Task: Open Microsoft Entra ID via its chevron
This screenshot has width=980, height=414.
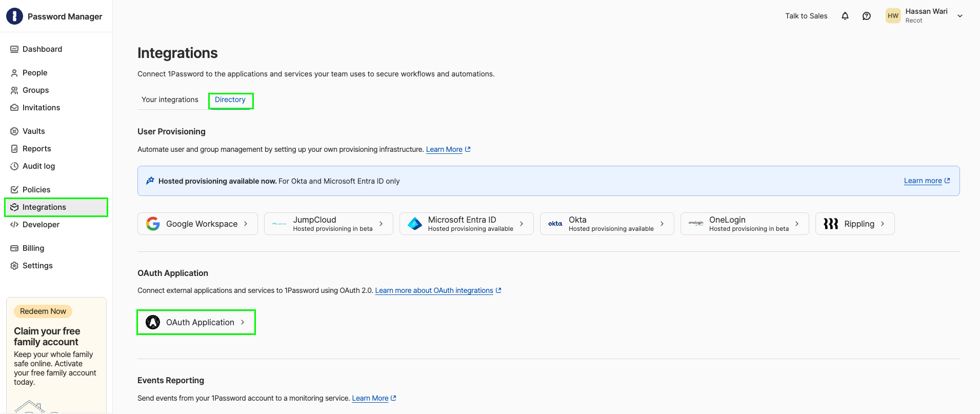Action: point(522,224)
